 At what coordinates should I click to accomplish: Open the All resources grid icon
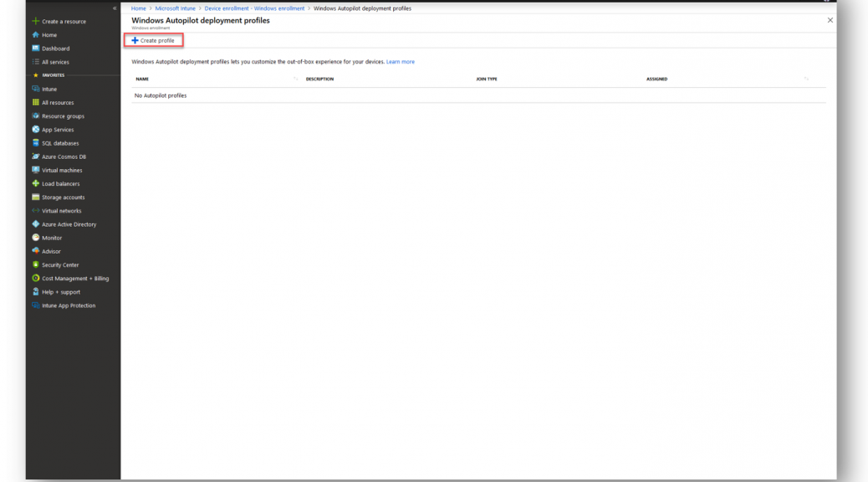tap(35, 102)
